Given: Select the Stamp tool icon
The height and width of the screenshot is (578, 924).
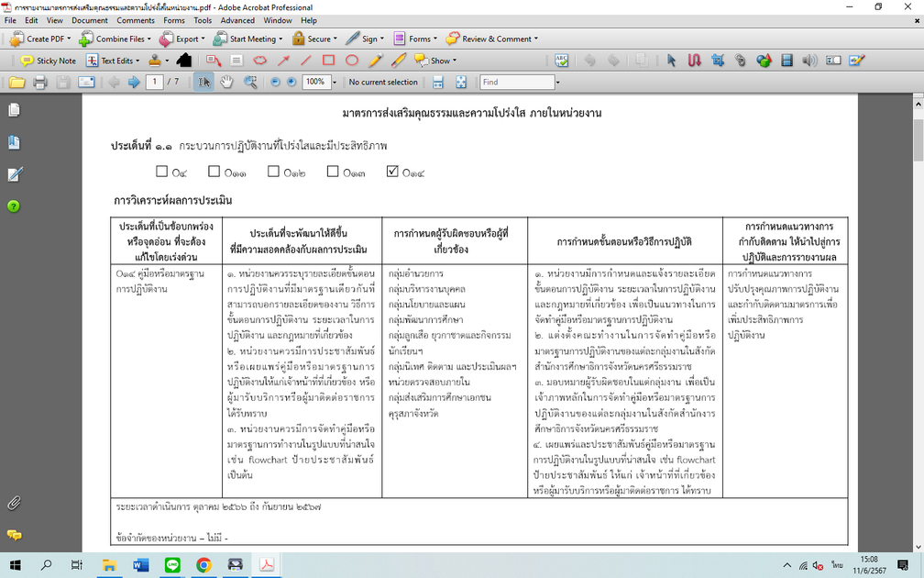Looking at the screenshot, I should (154, 61).
